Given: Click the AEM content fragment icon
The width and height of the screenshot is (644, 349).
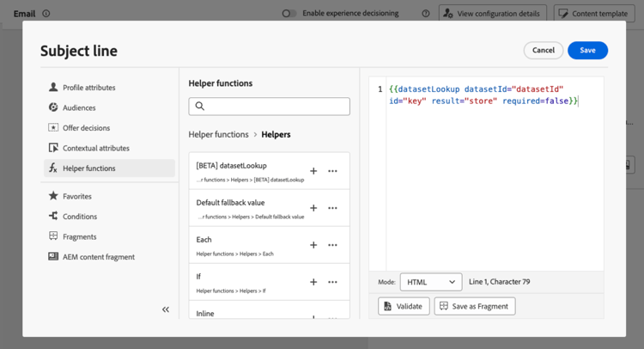Looking at the screenshot, I should click(x=53, y=256).
